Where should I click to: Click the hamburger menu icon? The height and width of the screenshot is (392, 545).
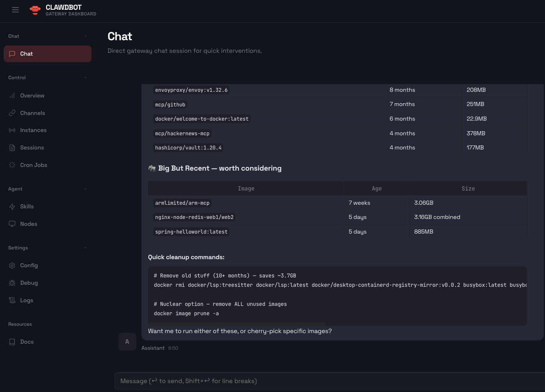(15, 10)
